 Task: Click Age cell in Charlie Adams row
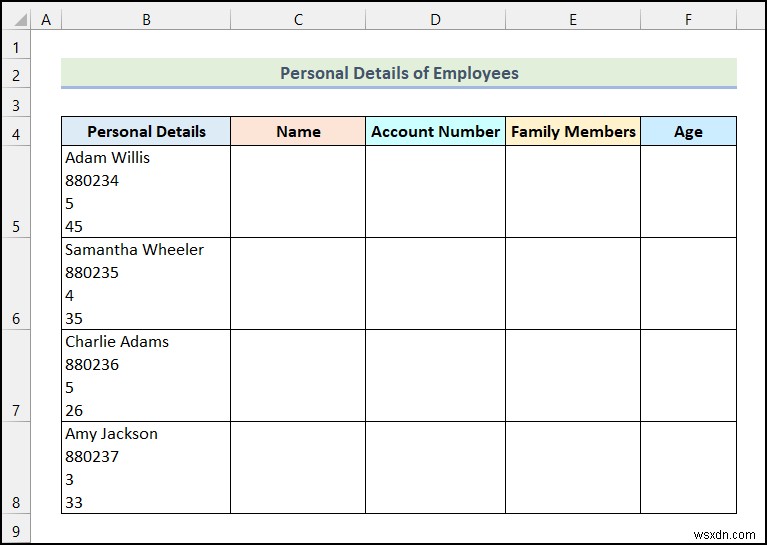click(688, 376)
